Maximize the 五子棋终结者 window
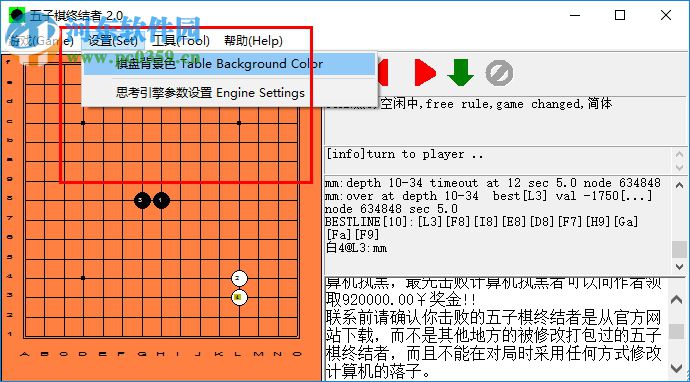The width and height of the screenshot is (690, 382). tap(620, 15)
